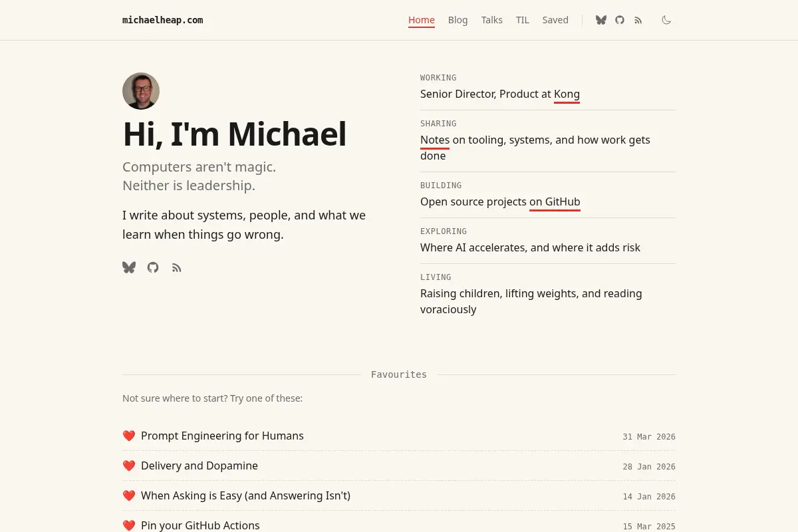The image size is (798, 532).
Task: Follow the Kong link
Action: (x=567, y=94)
